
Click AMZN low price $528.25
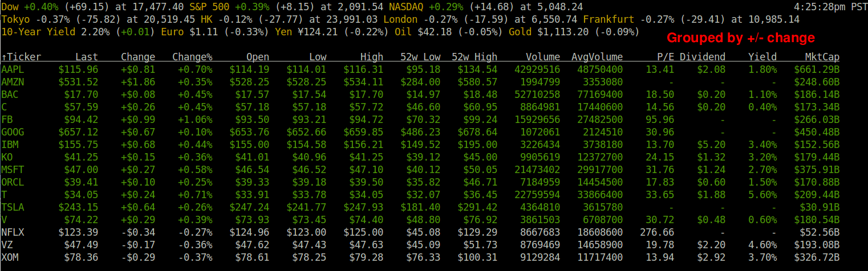306,82
